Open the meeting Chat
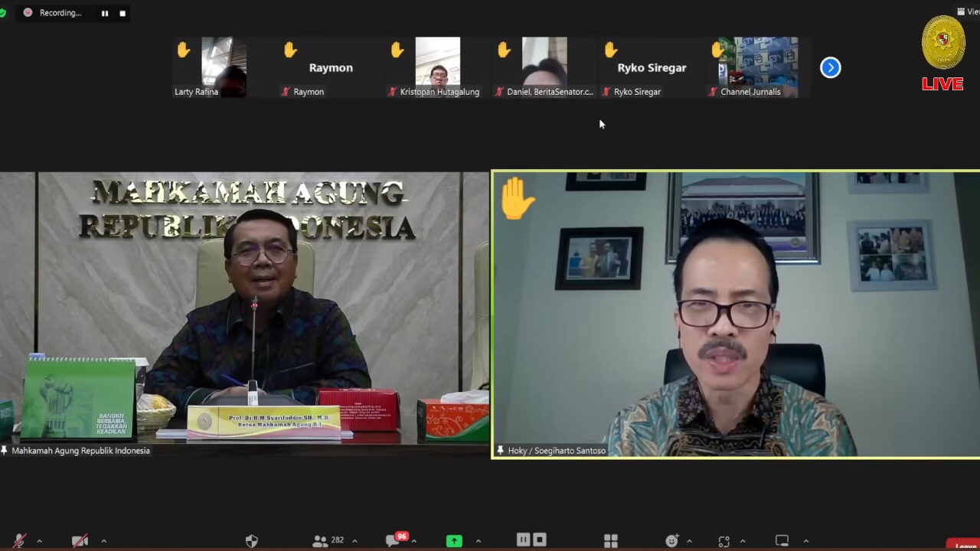 tap(391, 541)
